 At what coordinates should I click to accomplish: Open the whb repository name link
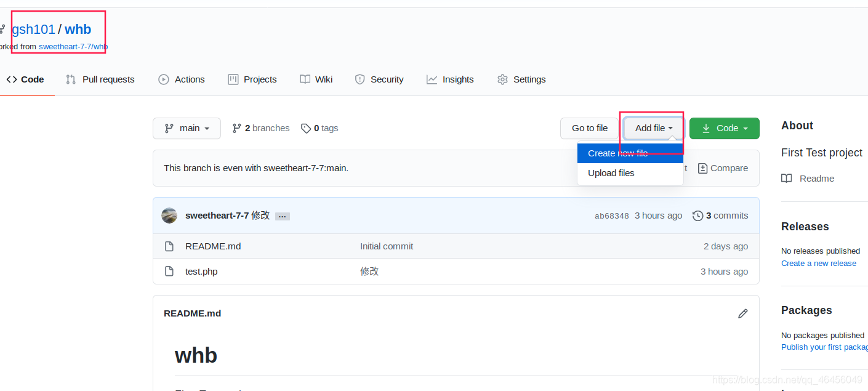click(78, 29)
